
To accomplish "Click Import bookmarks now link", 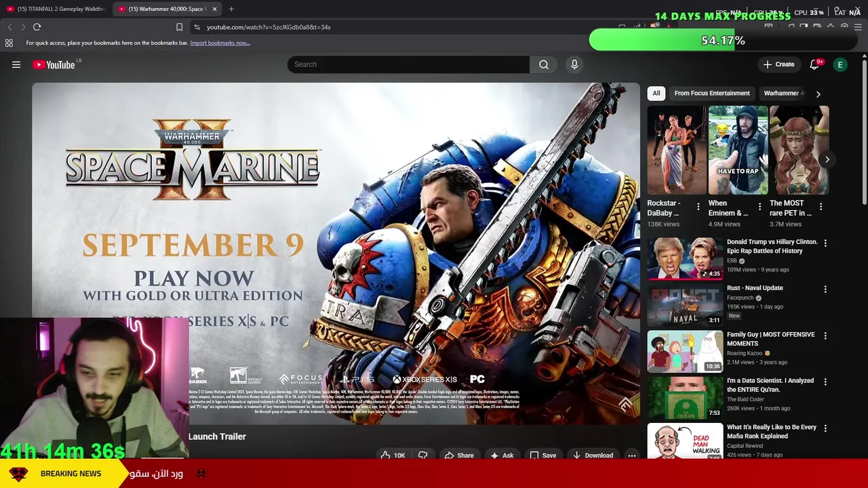I will pos(220,43).
